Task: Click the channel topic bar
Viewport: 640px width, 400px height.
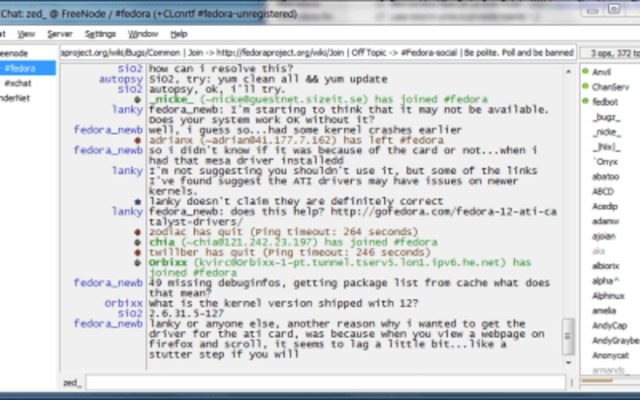Action: click(x=318, y=53)
